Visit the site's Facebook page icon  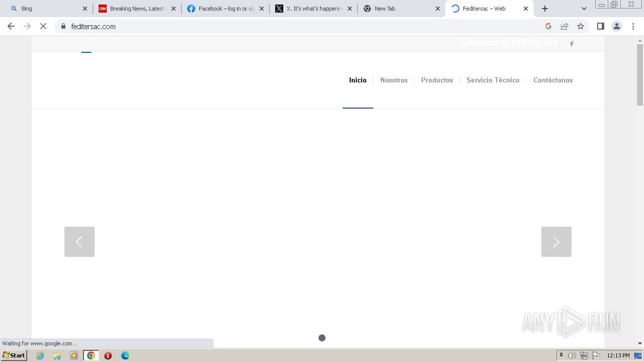(572, 44)
